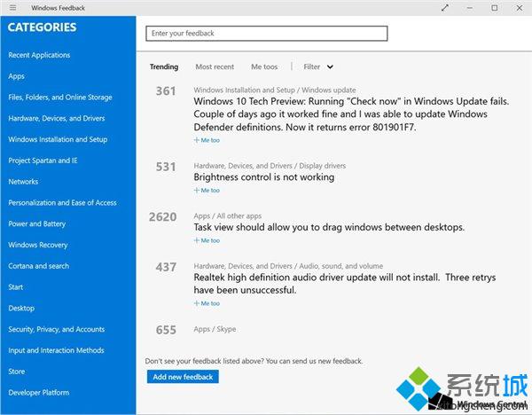The width and height of the screenshot is (532, 415).
Task: Select the Developer Platform category
Action: click(39, 393)
